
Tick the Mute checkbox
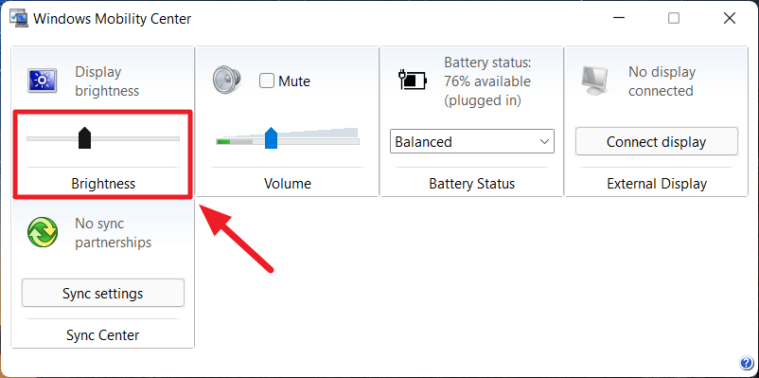pyautogui.click(x=267, y=81)
